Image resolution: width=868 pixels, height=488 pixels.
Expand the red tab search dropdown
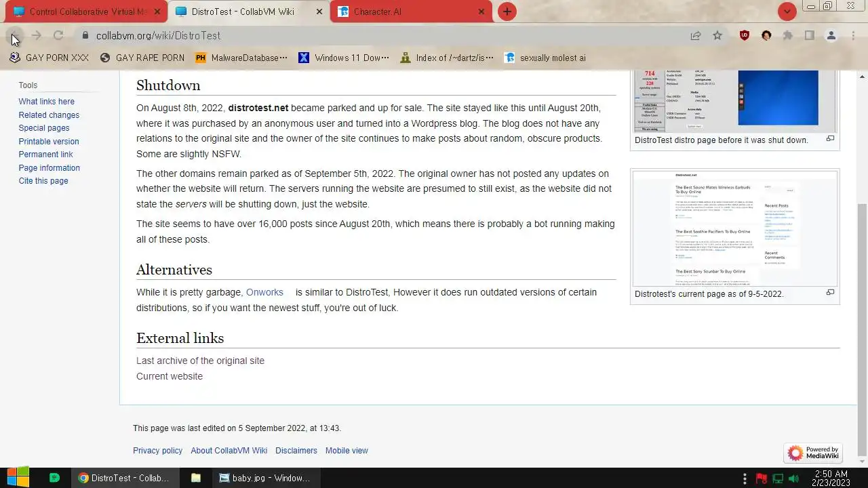coord(787,12)
